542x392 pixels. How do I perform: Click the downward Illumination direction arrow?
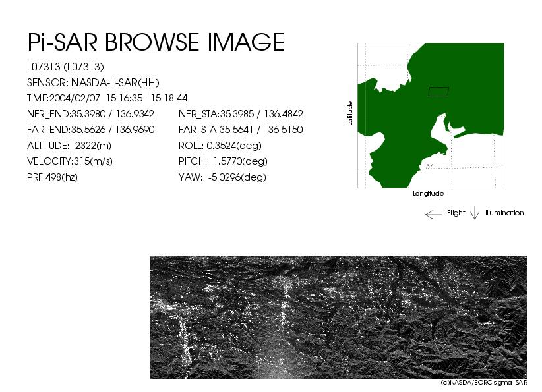coord(475,213)
